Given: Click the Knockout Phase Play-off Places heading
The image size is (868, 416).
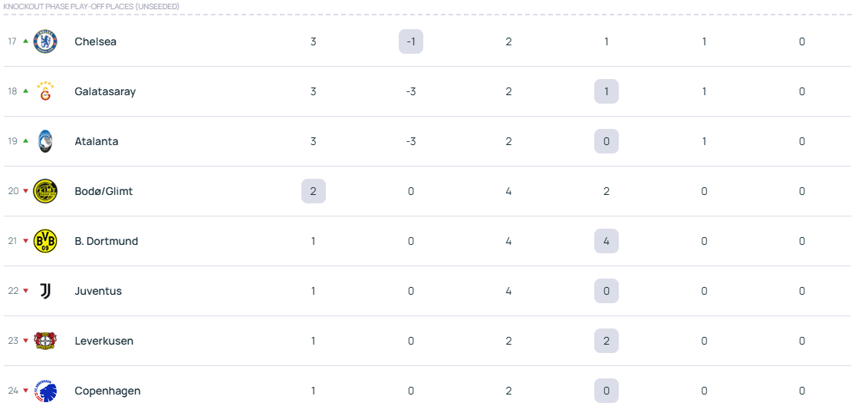Looking at the screenshot, I should pos(91,6).
